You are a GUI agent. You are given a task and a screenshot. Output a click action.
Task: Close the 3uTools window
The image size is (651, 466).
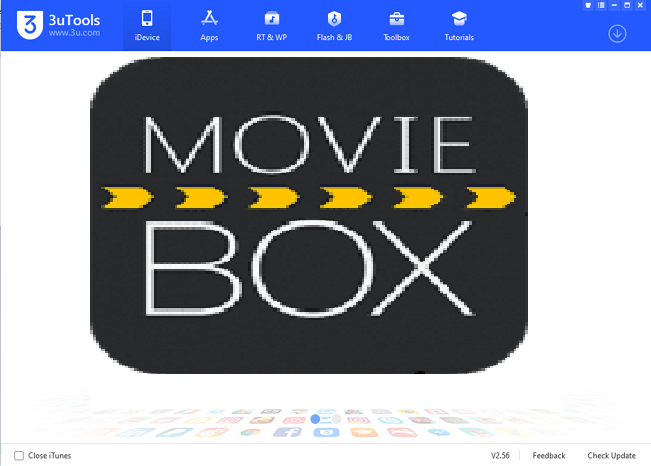[x=640, y=5]
